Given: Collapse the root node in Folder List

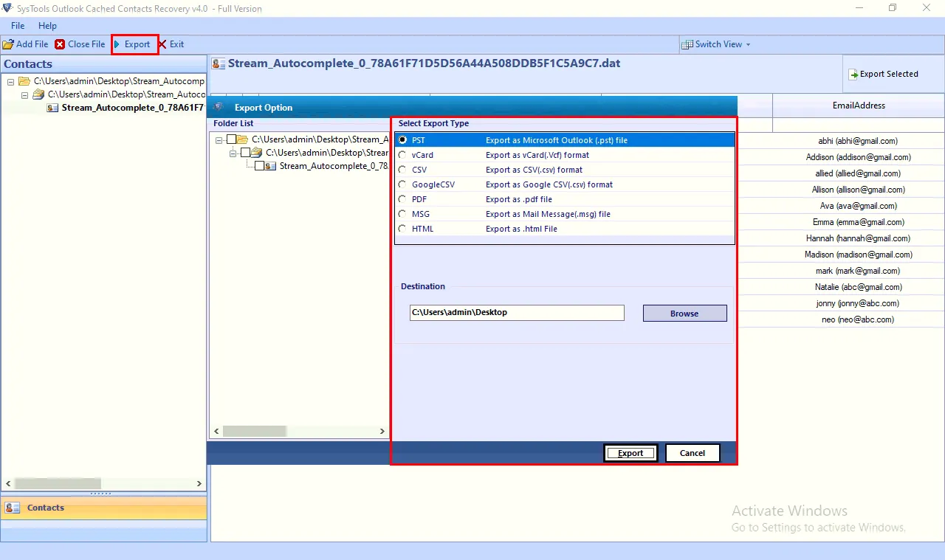Looking at the screenshot, I should click(219, 139).
